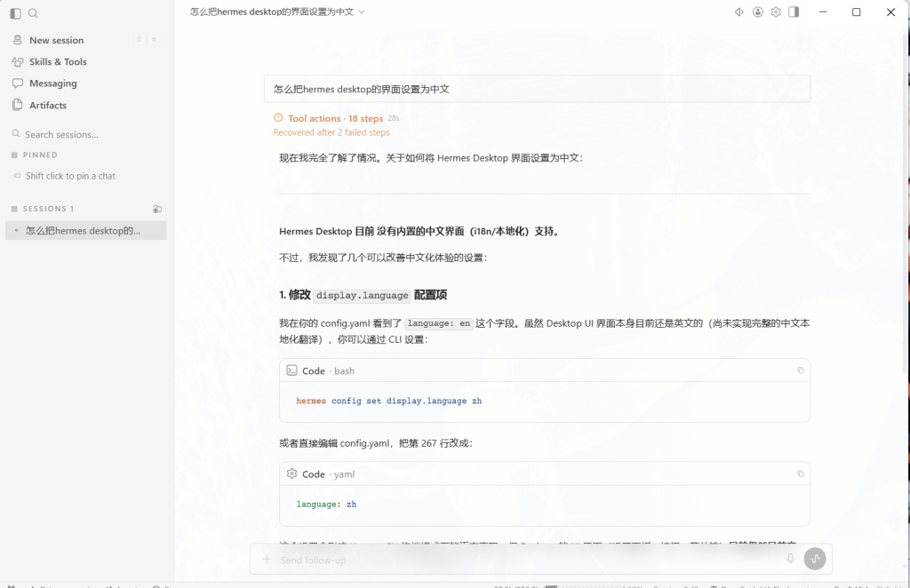
Task: Maximize the Hermes Desktop window
Action: pyautogui.click(x=856, y=12)
